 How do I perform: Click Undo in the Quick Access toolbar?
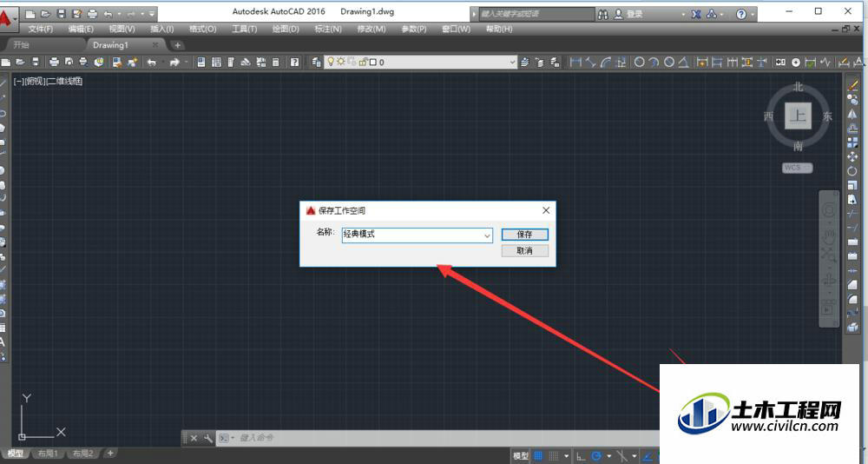(108, 14)
